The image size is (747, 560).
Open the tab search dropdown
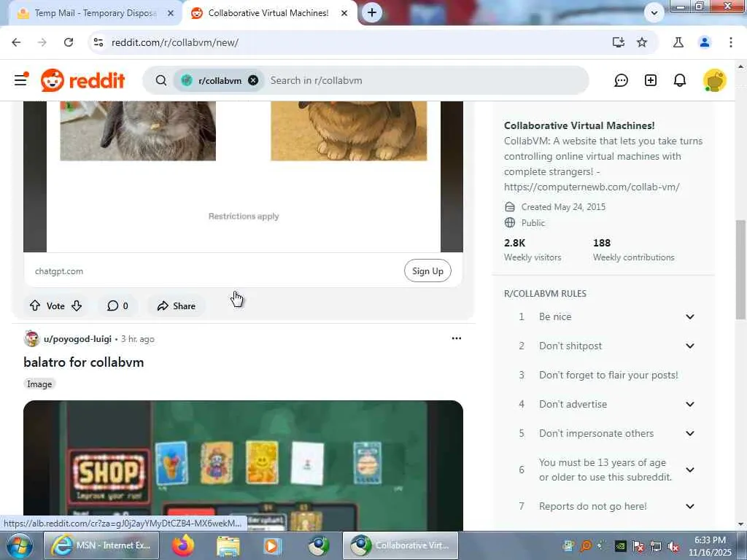tap(654, 13)
